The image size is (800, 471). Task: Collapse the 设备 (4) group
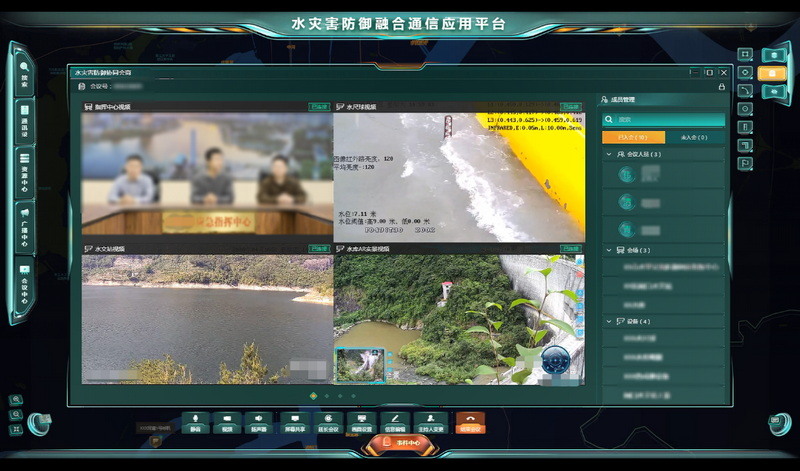(x=609, y=321)
